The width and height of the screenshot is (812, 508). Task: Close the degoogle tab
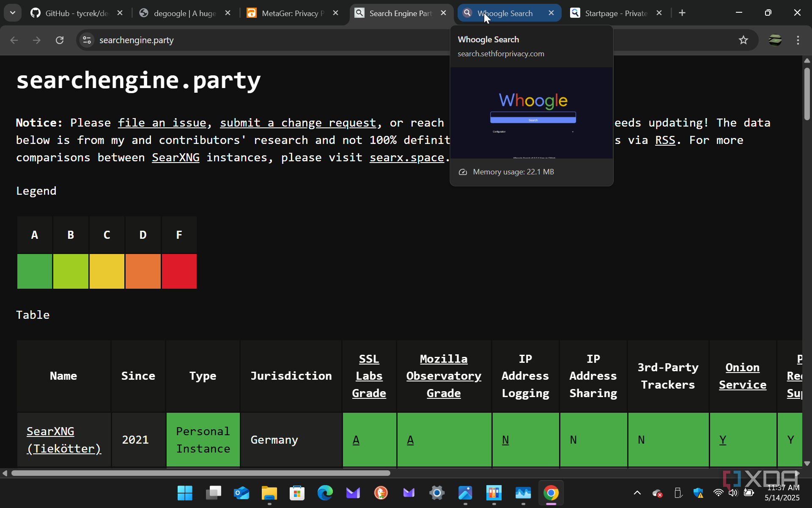coord(228,13)
